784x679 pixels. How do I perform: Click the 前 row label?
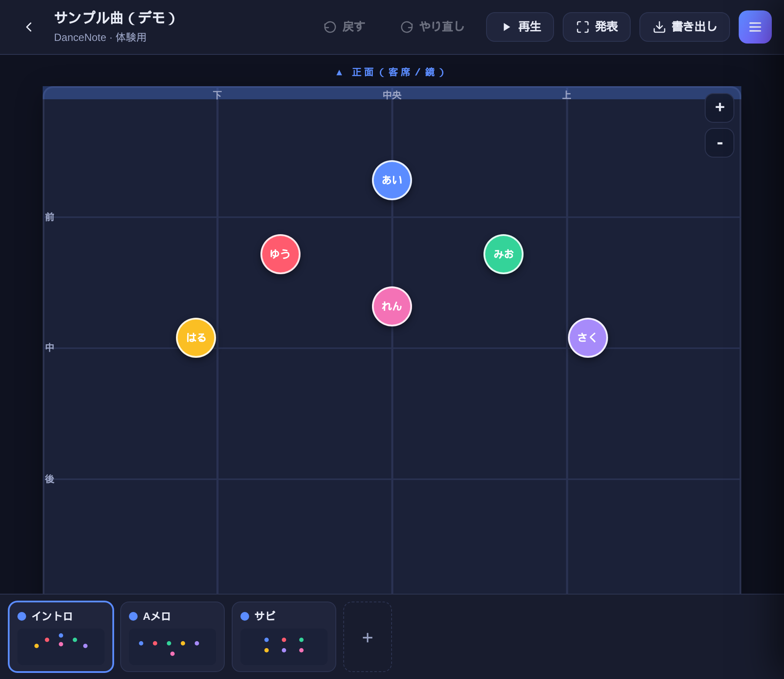click(50, 217)
